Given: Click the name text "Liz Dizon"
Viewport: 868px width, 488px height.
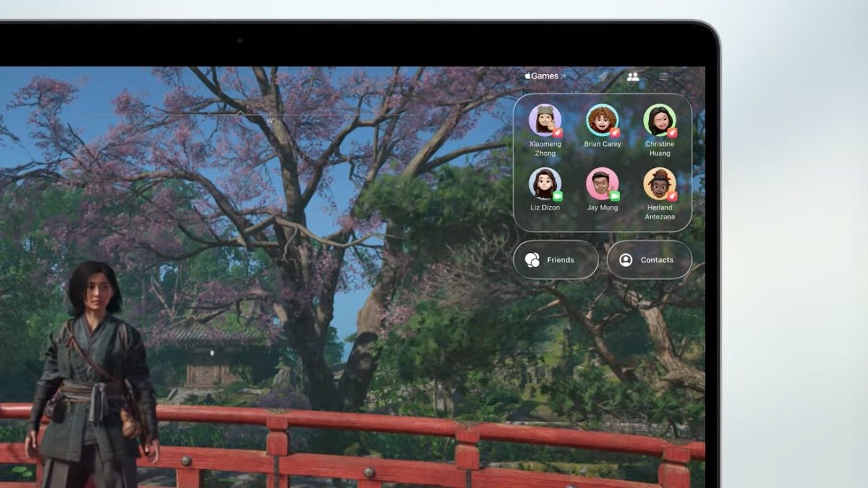Looking at the screenshot, I should click(x=545, y=208).
